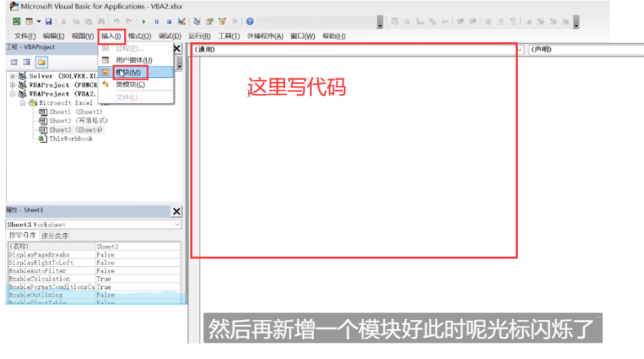644x359 pixels.
Task: Select ThisWorkbook in project tree
Action: [x=71, y=139]
